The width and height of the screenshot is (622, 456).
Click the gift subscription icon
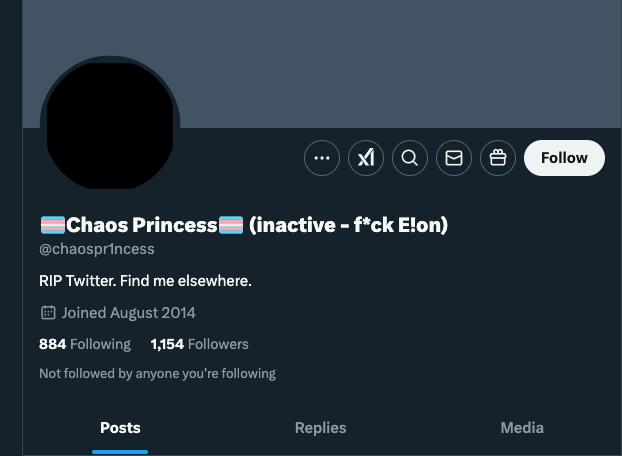tap(498, 158)
